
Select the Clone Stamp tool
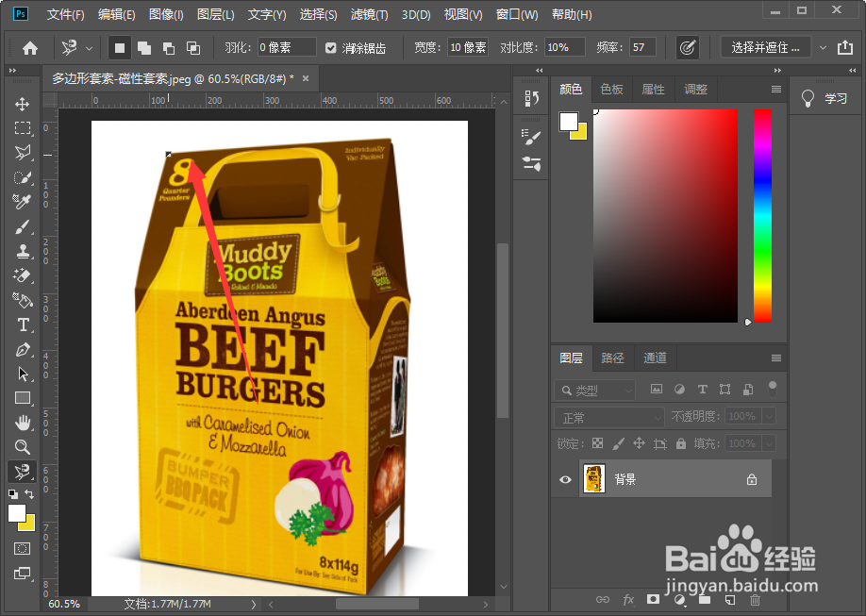pyautogui.click(x=22, y=251)
